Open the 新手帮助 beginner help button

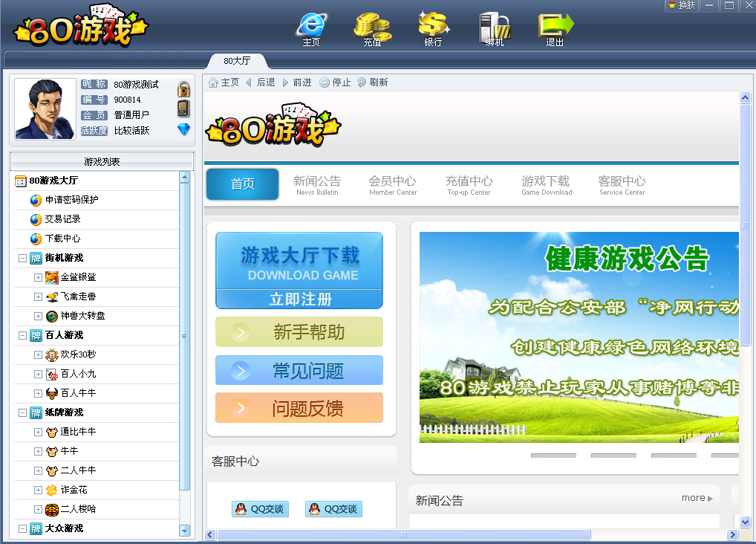click(299, 332)
